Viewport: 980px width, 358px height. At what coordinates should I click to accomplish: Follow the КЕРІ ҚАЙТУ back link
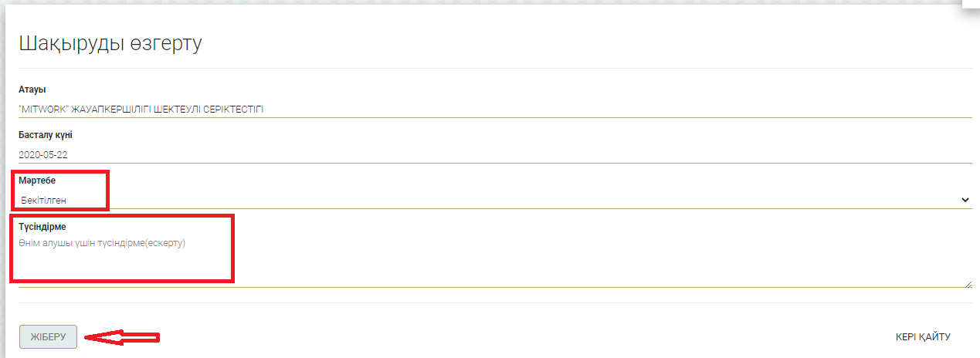[922, 336]
